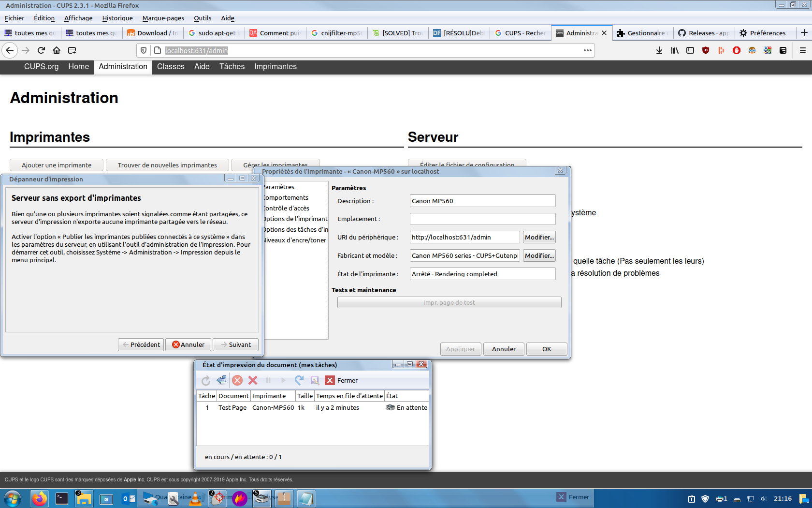The image size is (812, 508).
Task: Open the Historique menu
Action: point(117,18)
